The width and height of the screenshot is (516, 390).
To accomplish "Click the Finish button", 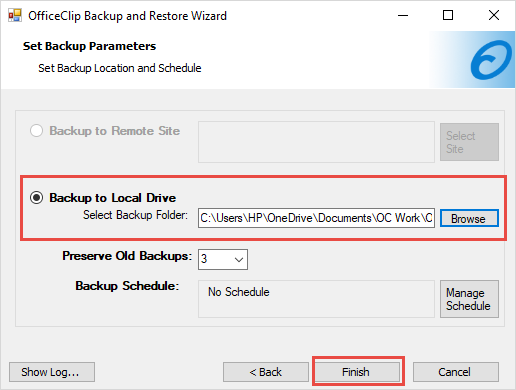I will click(x=357, y=372).
